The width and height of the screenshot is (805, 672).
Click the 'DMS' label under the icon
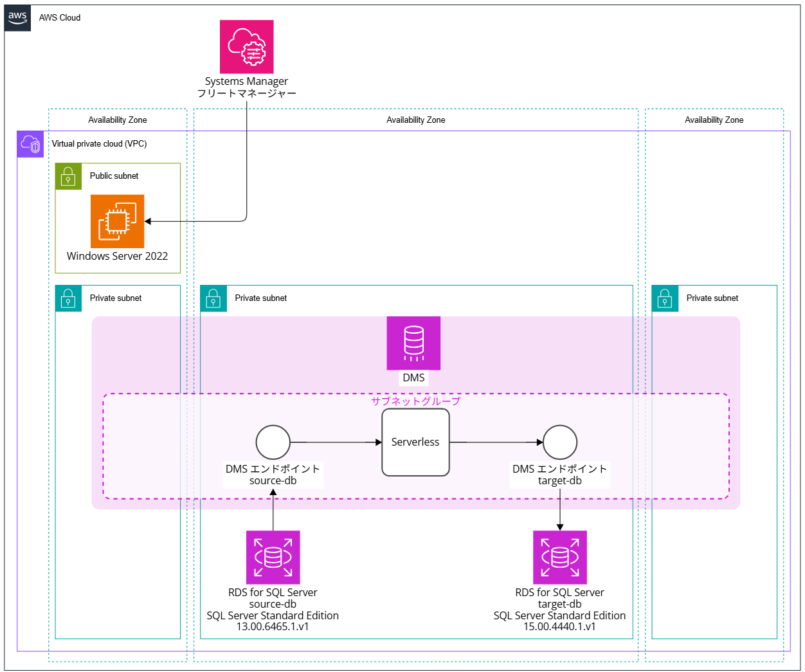(413, 378)
